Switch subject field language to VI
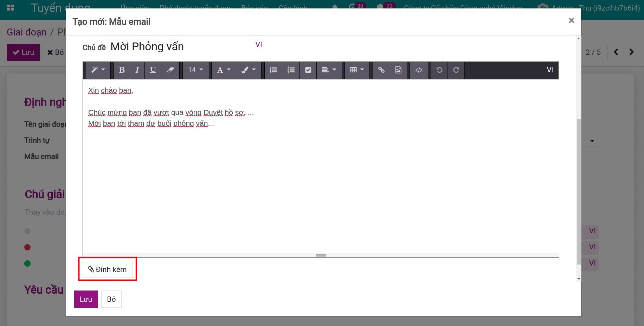Image resolution: width=644 pixels, height=326 pixels. point(259,45)
